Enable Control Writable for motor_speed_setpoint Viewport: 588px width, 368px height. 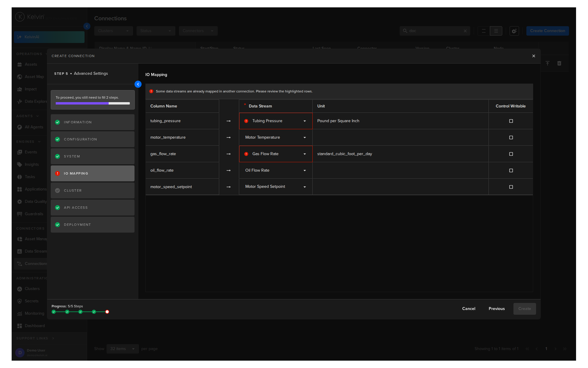(511, 187)
